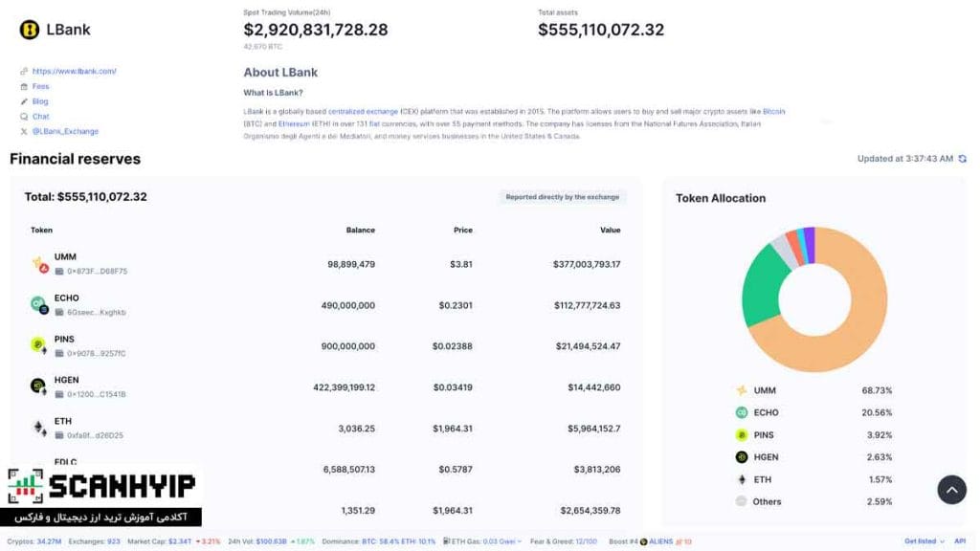980x551 pixels.
Task: Click the Balance column header
Action: 361,230
